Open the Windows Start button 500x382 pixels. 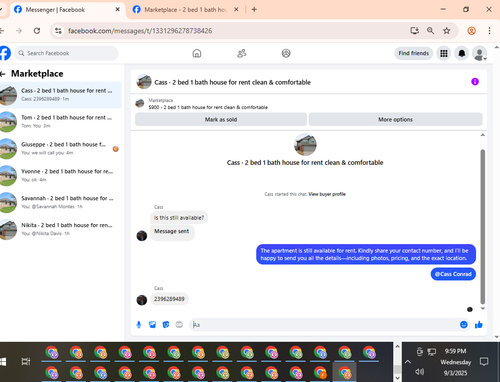tap(3, 362)
